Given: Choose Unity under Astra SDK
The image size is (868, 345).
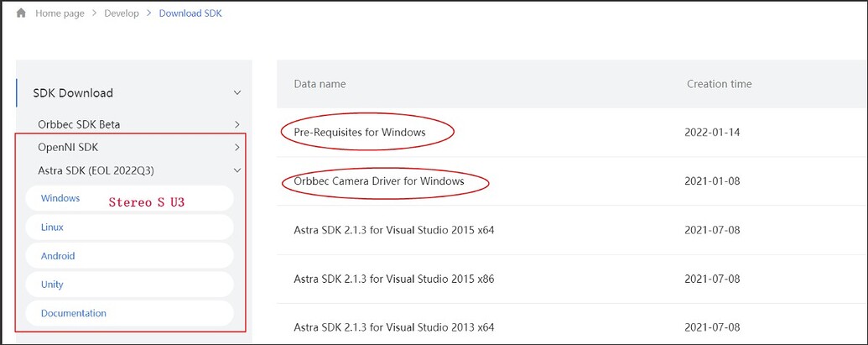Looking at the screenshot, I should [x=52, y=285].
